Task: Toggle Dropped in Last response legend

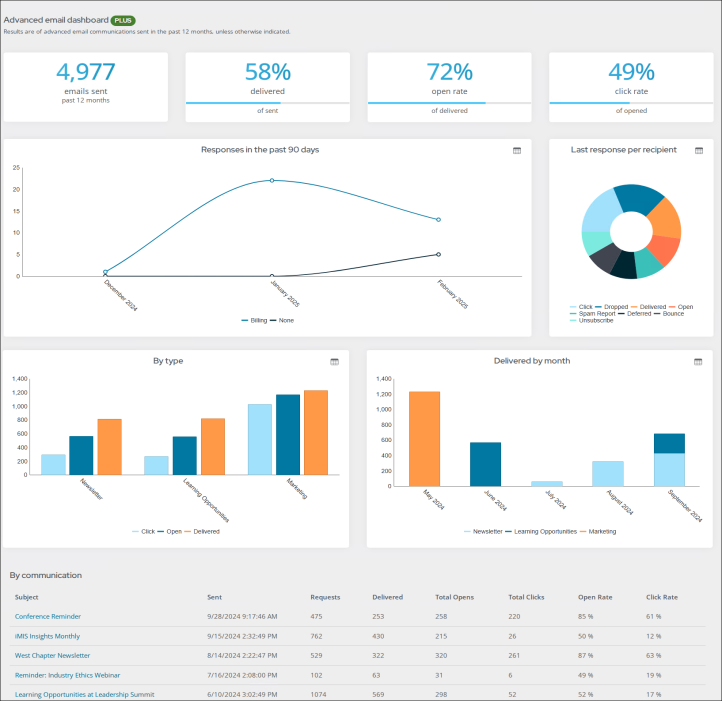Action: pos(611,307)
